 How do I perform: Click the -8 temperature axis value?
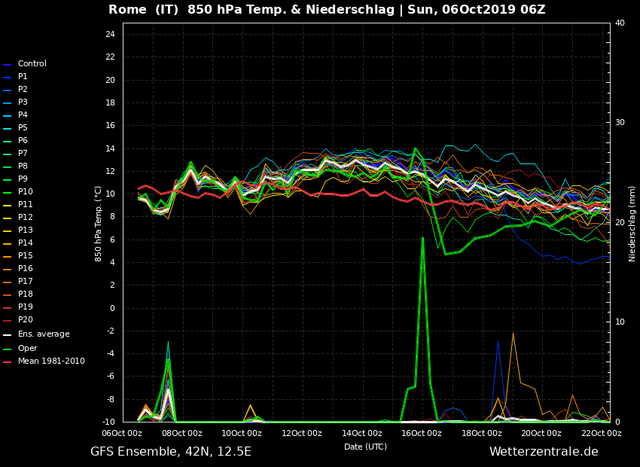[111, 400]
